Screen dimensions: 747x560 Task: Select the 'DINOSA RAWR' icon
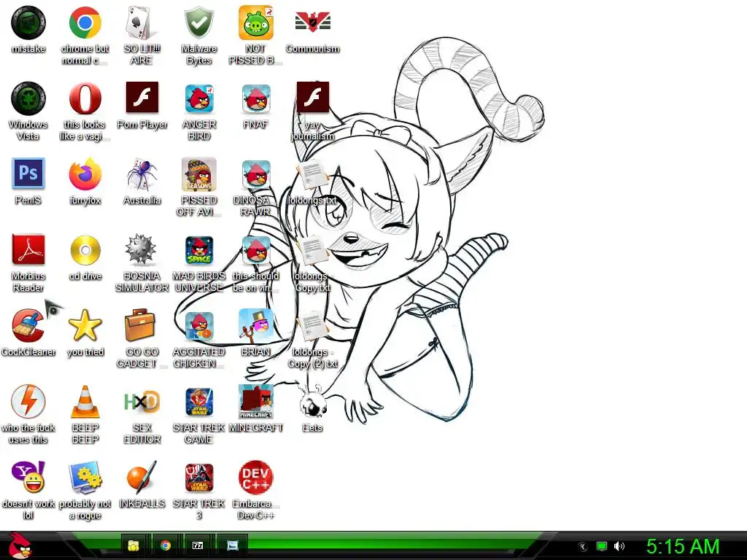pos(256,174)
